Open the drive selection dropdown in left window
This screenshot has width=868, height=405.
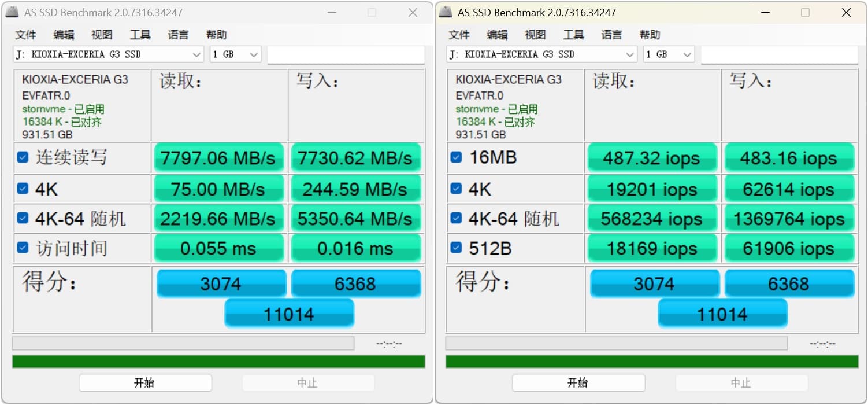(109, 54)
